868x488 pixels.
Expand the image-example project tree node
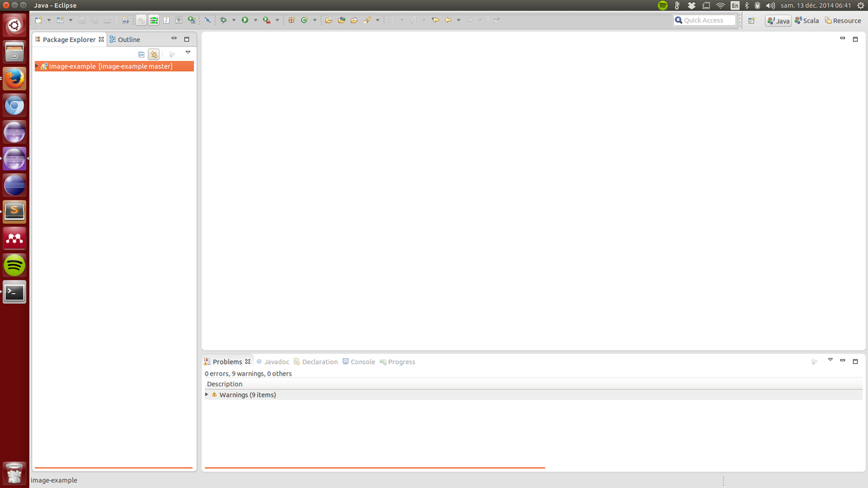pos(37,66)
